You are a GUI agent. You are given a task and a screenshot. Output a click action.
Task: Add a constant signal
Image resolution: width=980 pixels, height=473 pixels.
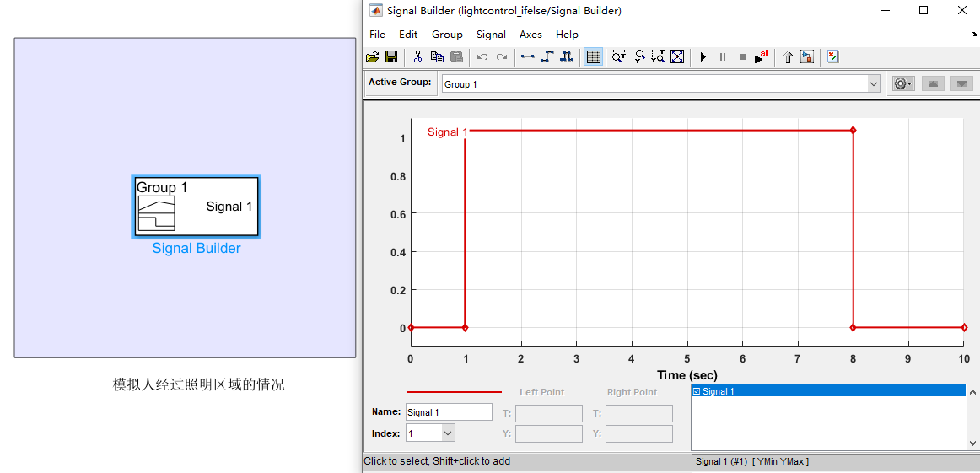point(527,56)
